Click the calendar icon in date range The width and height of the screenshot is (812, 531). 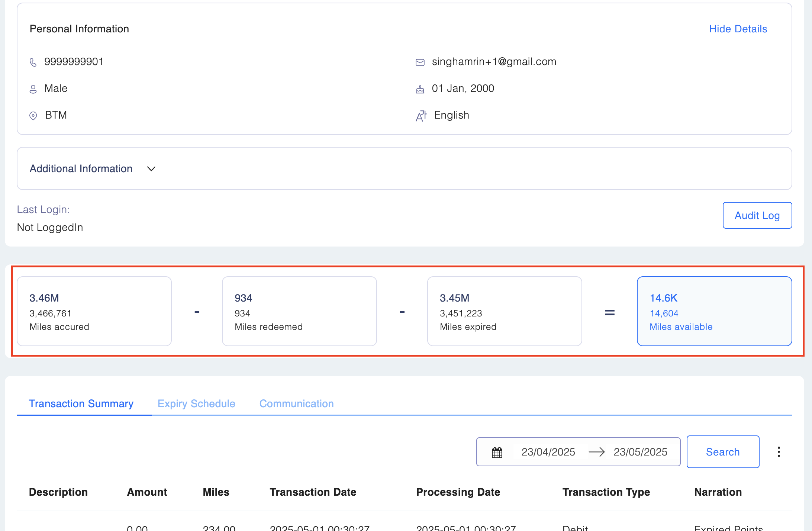click(497, 452)
